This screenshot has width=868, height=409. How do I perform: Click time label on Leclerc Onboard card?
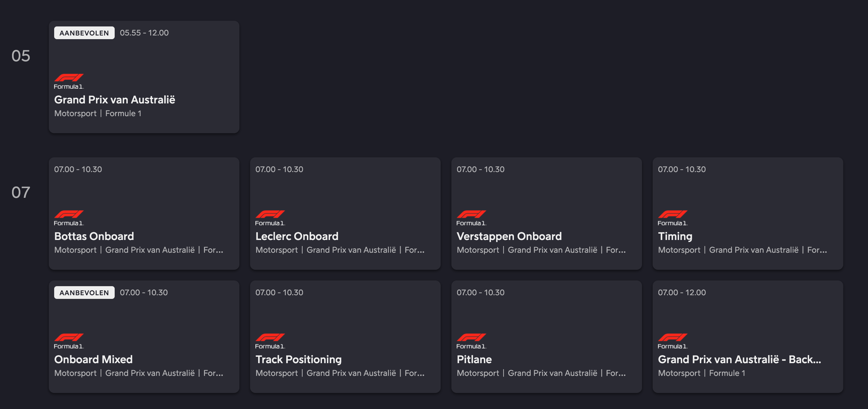coord(279,169)
